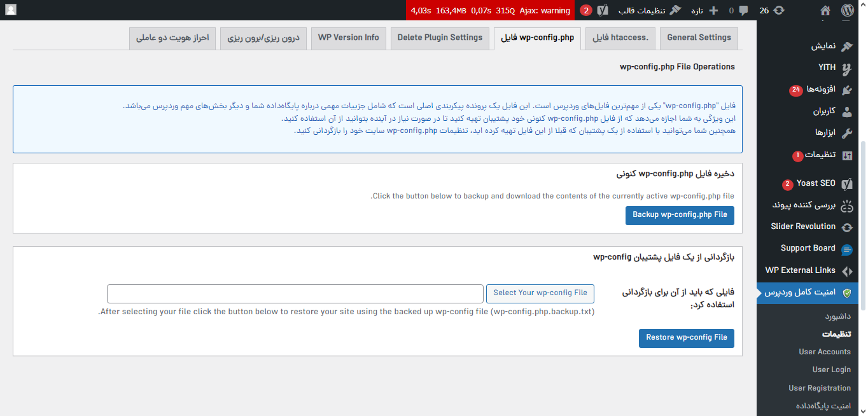Image resolution: width=868 pixels, height=416 pixels.
Task: Click the 163,4MB memory usage indicator
Action: [451, 10]
